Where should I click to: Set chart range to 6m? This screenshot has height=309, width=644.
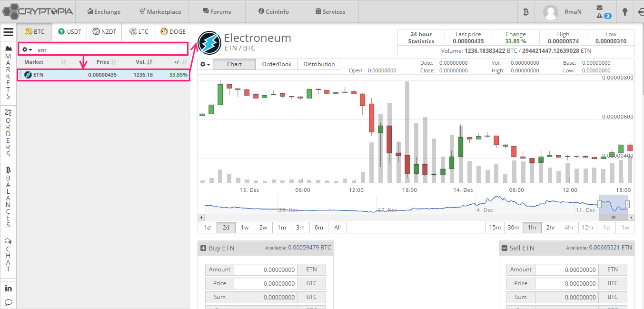pos(319,228)
